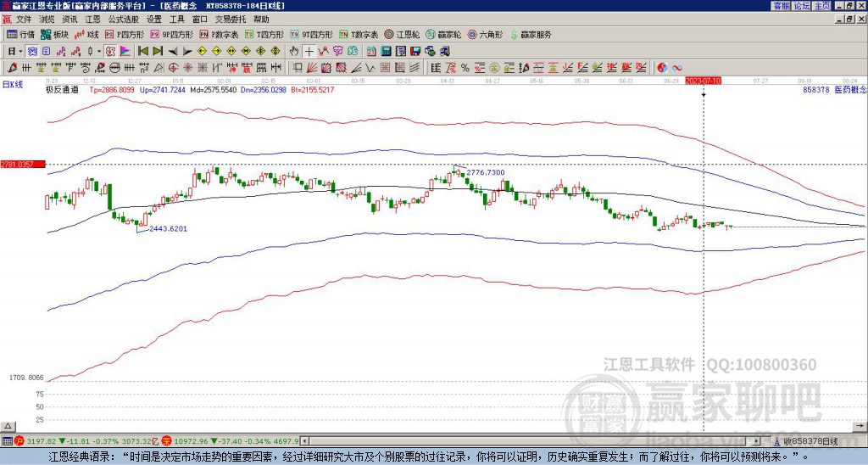
Task: Click the collapse triangle button bottom-left
Action: 8,426
